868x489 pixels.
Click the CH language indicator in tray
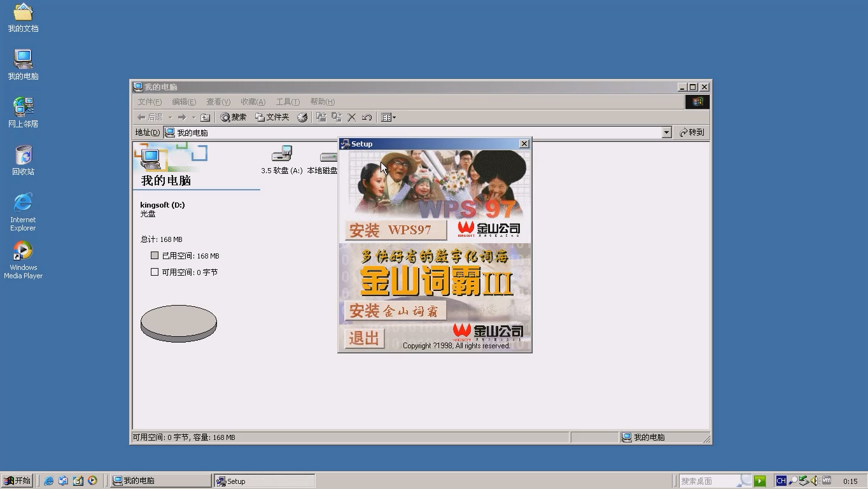click(x=781, y=481)
